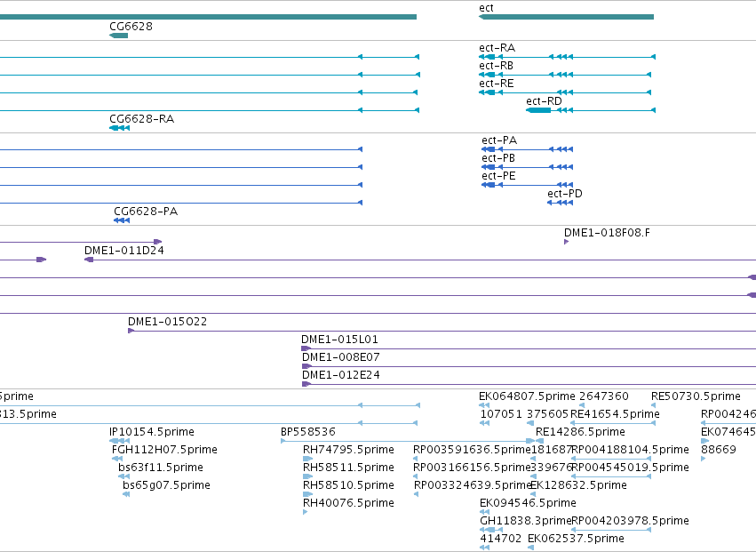Click the 414702 feature label

501,539
